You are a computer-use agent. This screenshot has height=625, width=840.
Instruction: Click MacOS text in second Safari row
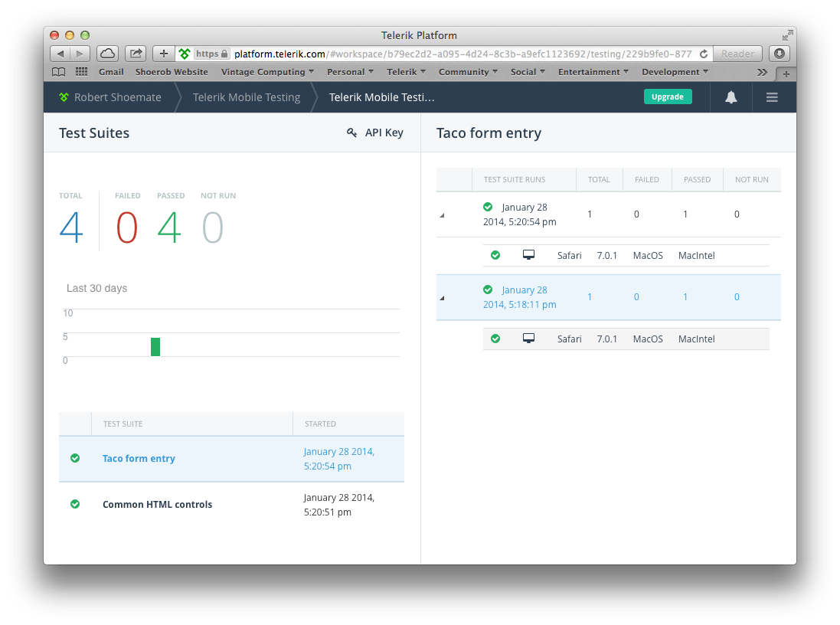pos(648,339)
